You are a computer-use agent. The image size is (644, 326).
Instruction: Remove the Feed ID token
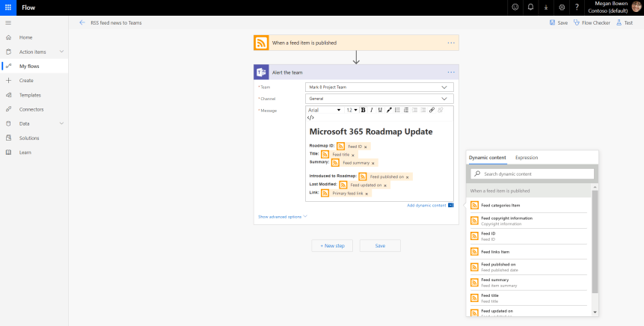(365, 147)
